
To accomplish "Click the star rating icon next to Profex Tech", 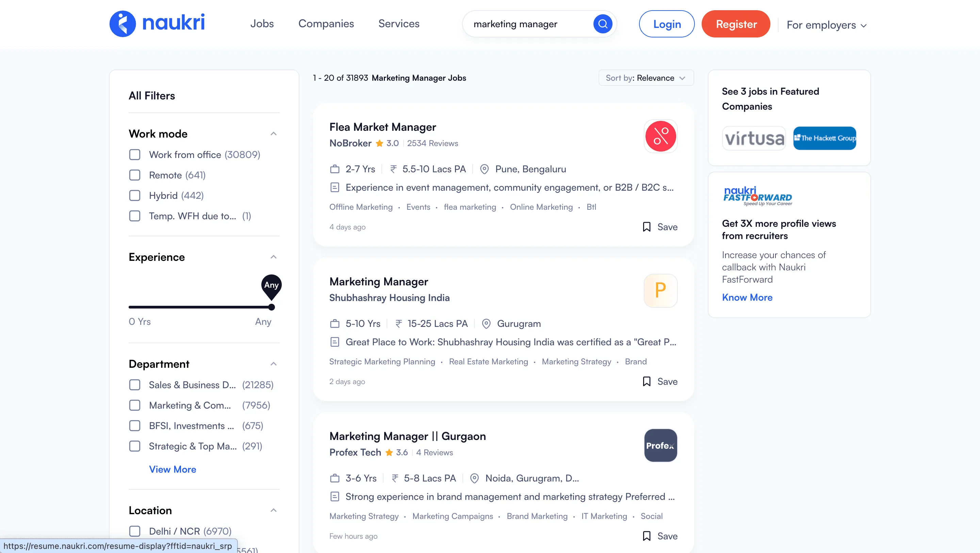I will [x=390, y=453].
